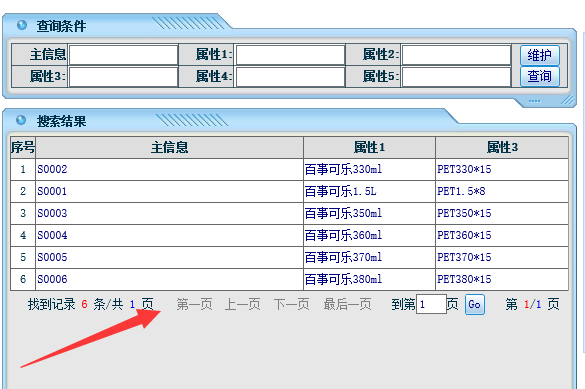This screenshot has width=585, height=389.
Task: Focus the 属性3 input field
Action: point(123,77)
